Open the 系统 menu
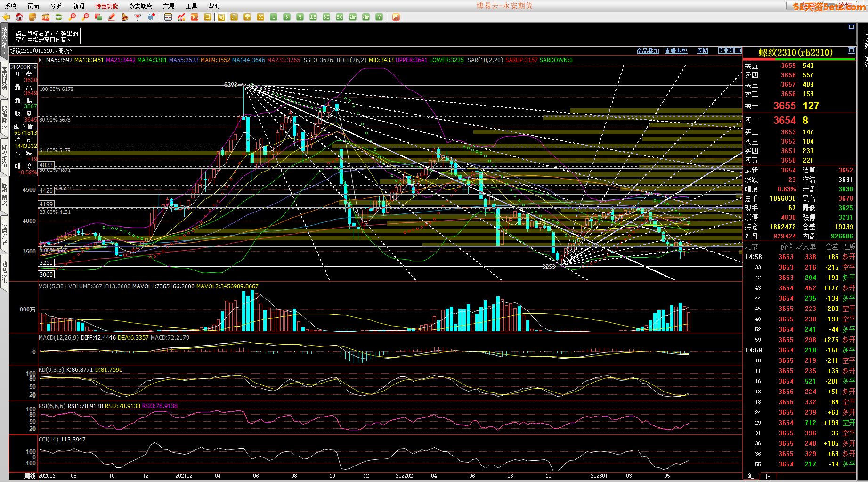The image size is (868, 482). (11, 6)
